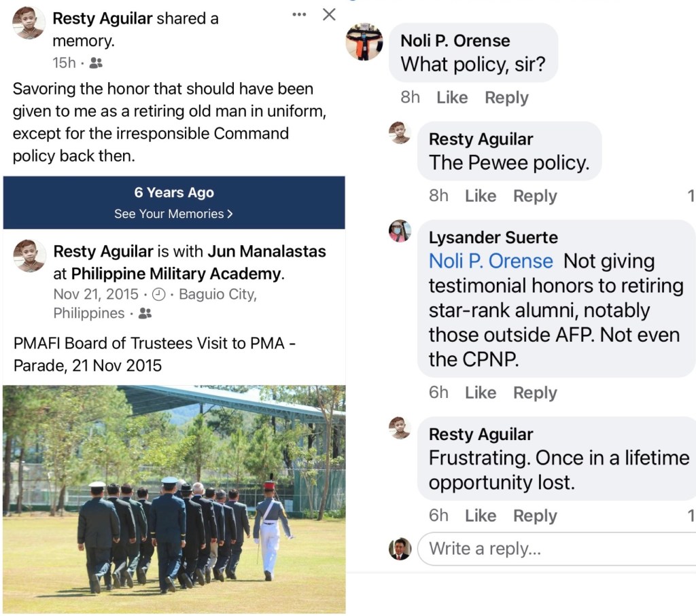Reply to Noli P. Orense's comment

click(x=506, y=98)
